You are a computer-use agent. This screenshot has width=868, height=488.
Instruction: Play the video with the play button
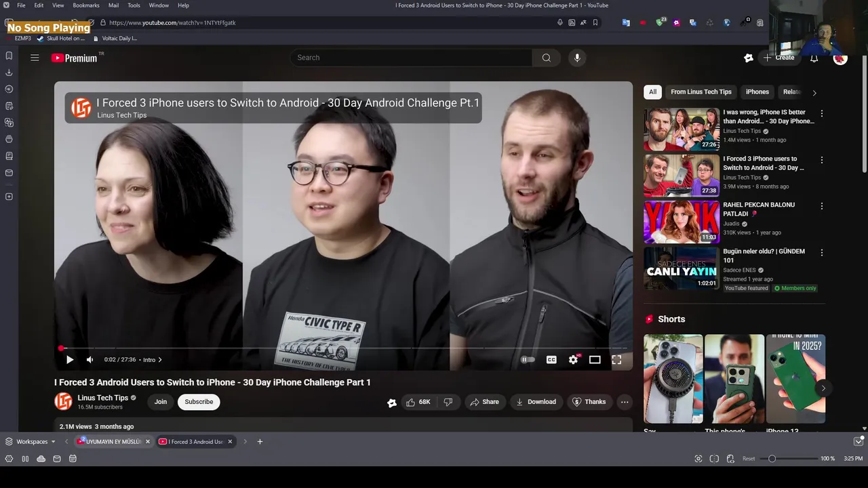[69, 360]
